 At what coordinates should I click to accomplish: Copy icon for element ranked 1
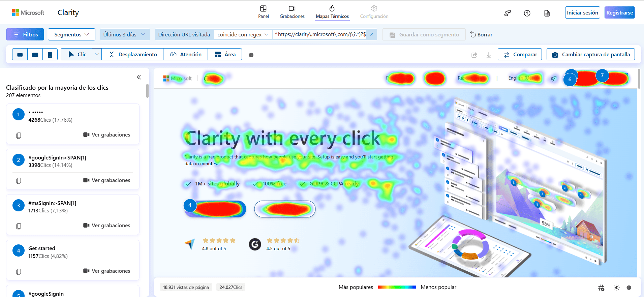click(x=19, y=135)
